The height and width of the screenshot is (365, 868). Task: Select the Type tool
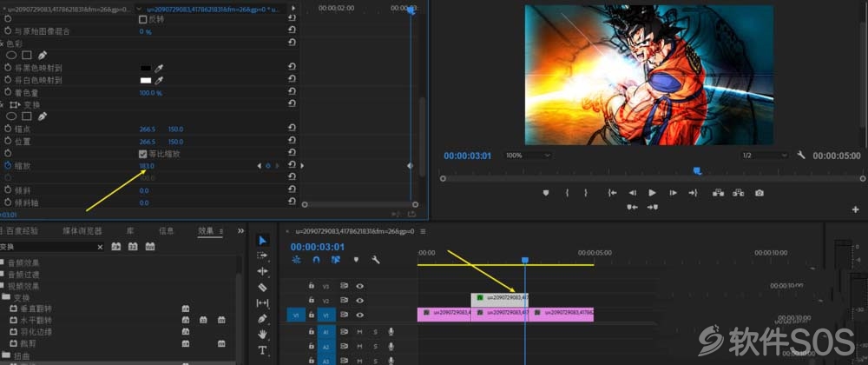coord(262,350)
